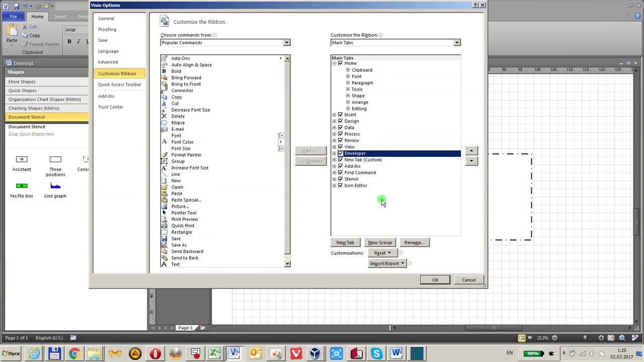
Task: Click the New Group button
Action: [x=380, y=242]
